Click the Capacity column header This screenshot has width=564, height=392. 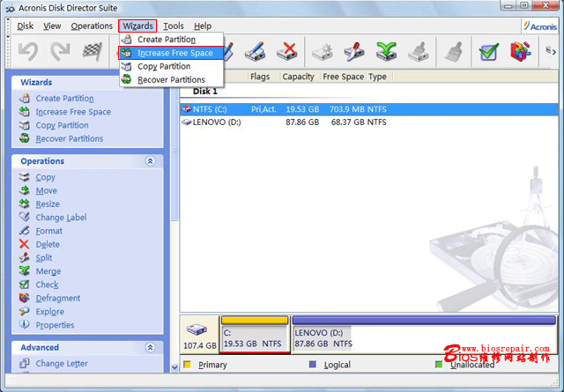[x=298, y=77]
